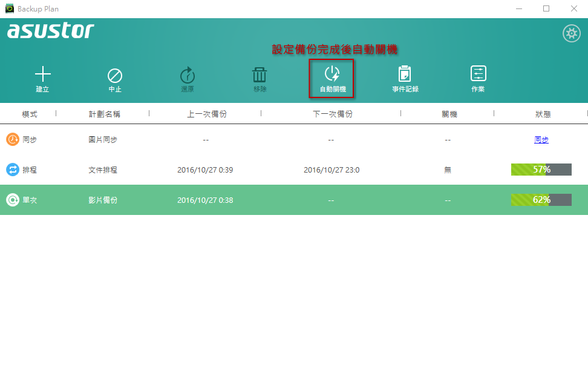Click the 無 shutdown value for 文件排程
This screenshot has height=373, width=588.
pyautogui.click(x=448, y=170)
